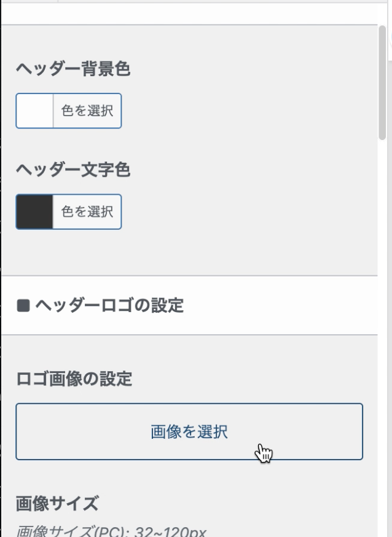The image size is (392, 537).
Task: Click empty space below the text color picker
Action: (x=184, y=253)
